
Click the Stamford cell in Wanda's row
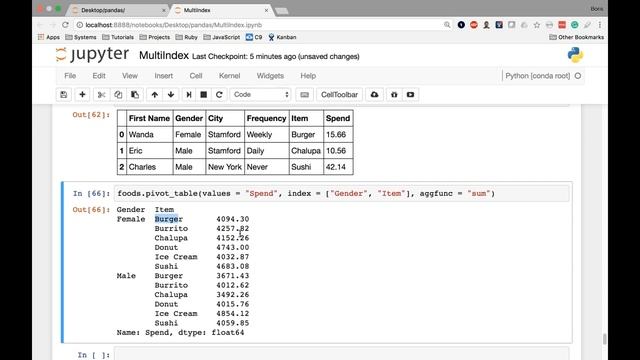click(x=224, y=135)
